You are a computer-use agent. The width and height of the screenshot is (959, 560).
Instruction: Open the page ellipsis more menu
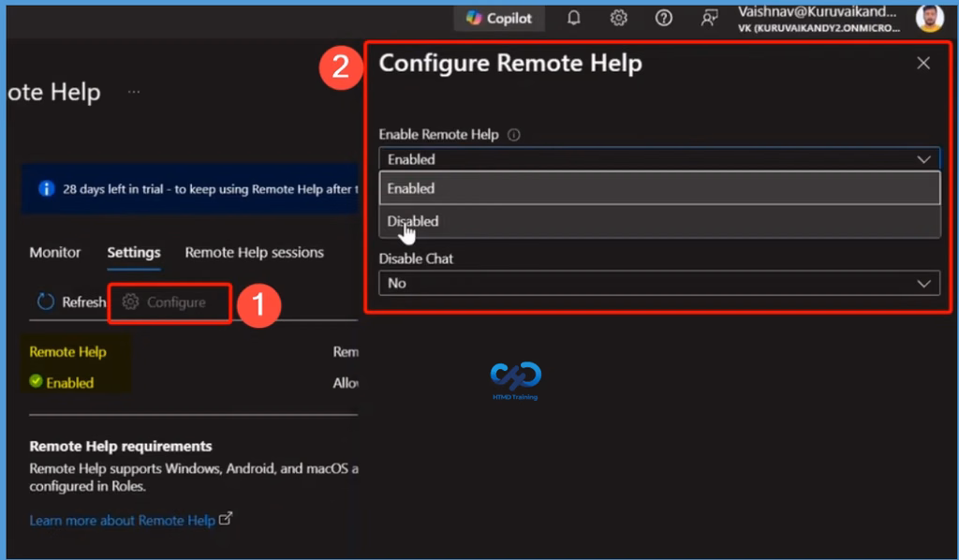coord(134,92)
